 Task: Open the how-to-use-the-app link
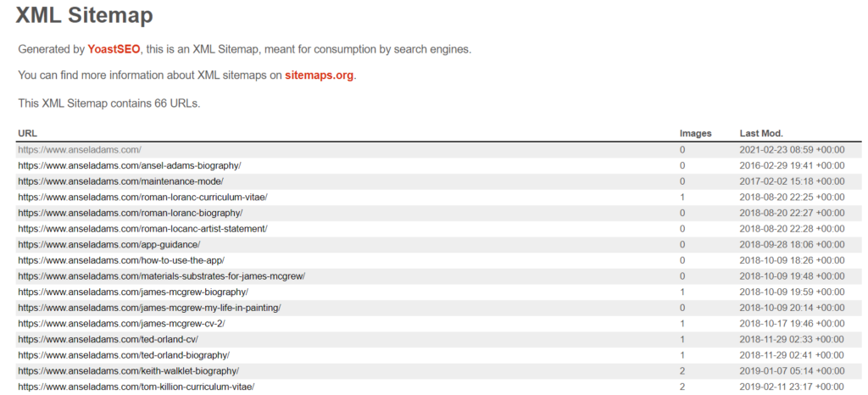120,260
